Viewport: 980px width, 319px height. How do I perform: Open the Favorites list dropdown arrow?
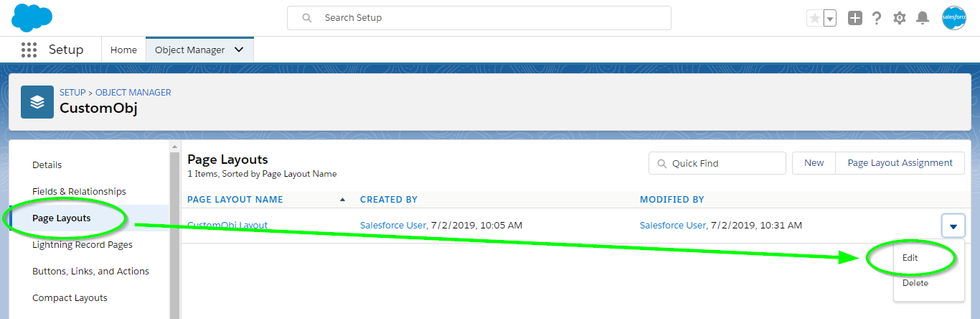830,18
